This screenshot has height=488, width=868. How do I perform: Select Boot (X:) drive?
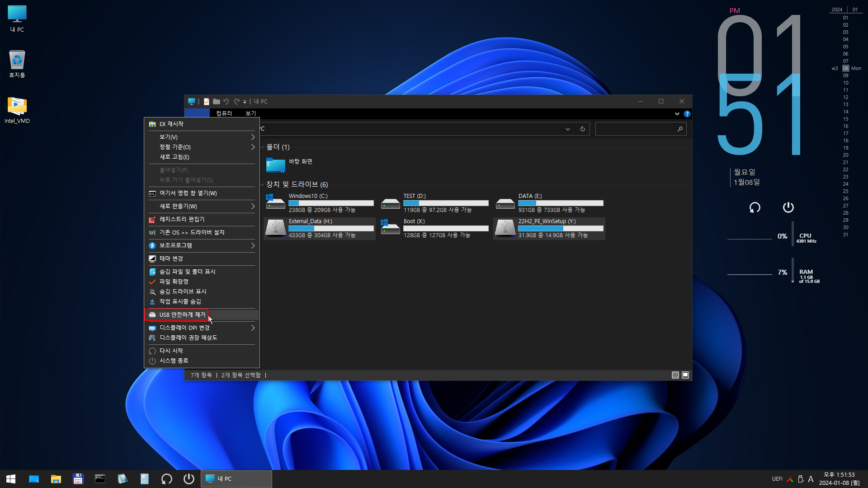click(x=434, y=228)
